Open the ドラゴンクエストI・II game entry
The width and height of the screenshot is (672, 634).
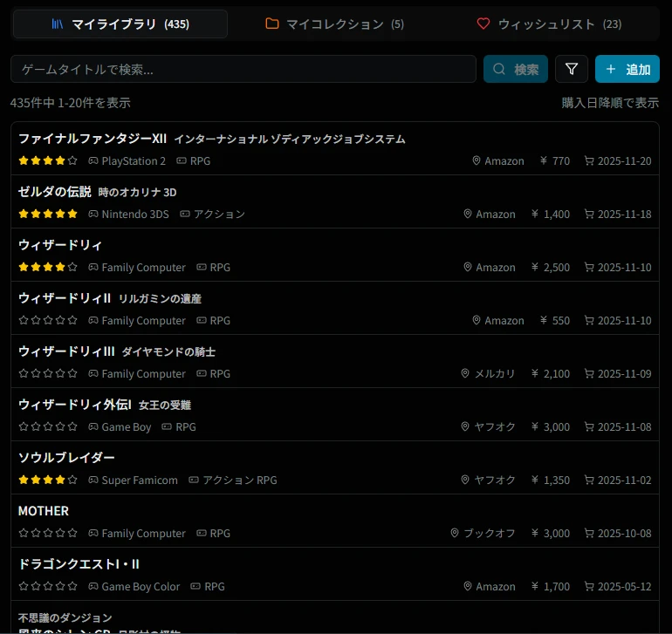pyautogui.click(x=79, y=564)
